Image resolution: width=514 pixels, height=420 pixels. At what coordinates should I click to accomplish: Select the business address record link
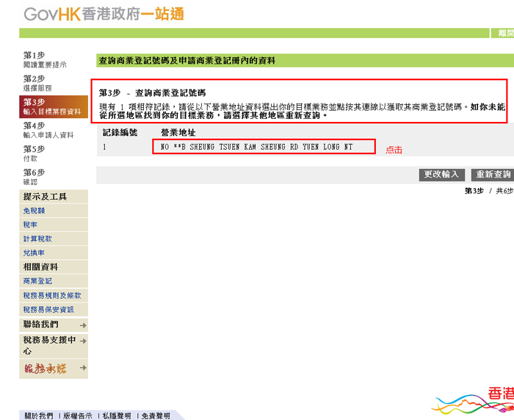256,147
